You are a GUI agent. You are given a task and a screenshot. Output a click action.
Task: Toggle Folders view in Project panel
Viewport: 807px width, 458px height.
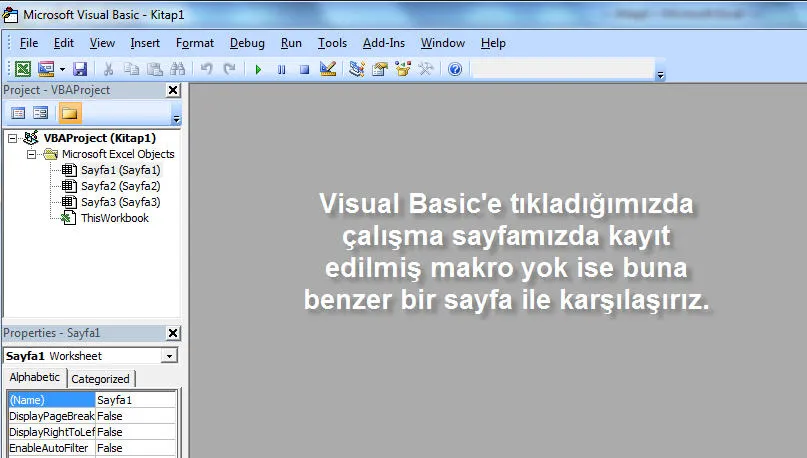coord(69,113)
